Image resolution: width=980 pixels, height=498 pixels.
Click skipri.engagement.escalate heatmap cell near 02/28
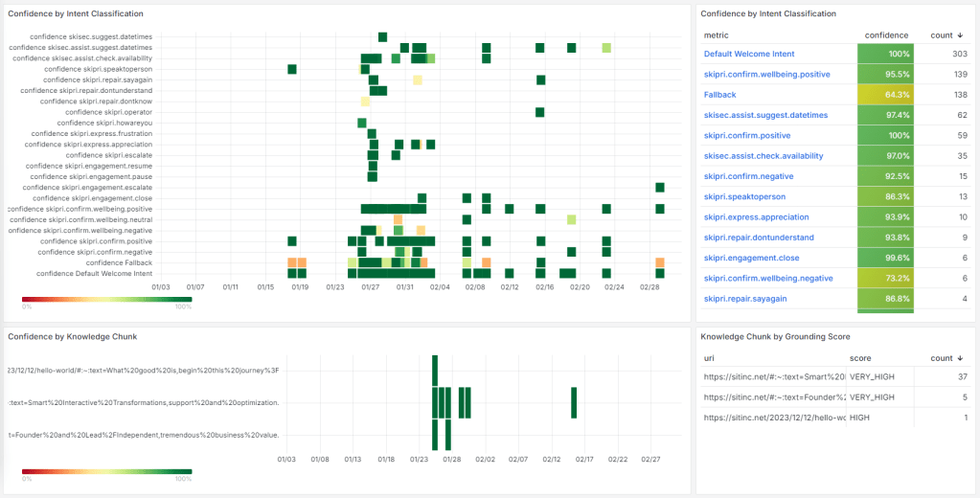tap(659, 187)
